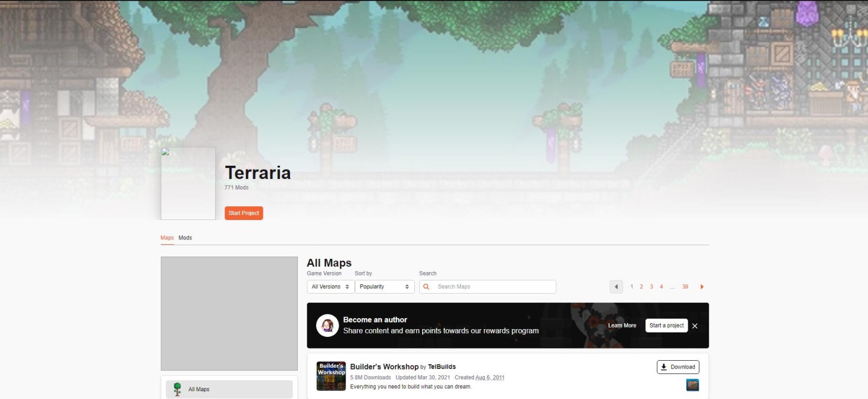Select All Maps in the sidebar
Screen dimensions: 868x399
pyautogui.click(x=229, y=389)
